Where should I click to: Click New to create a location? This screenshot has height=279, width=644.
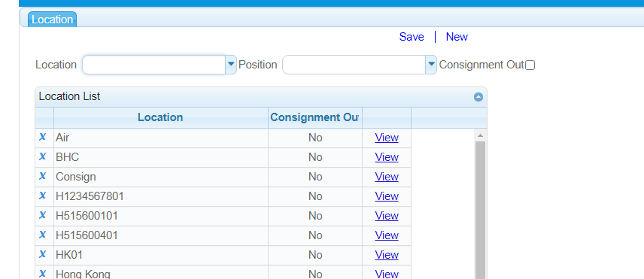pyautogui.click(x=457, y=37)
